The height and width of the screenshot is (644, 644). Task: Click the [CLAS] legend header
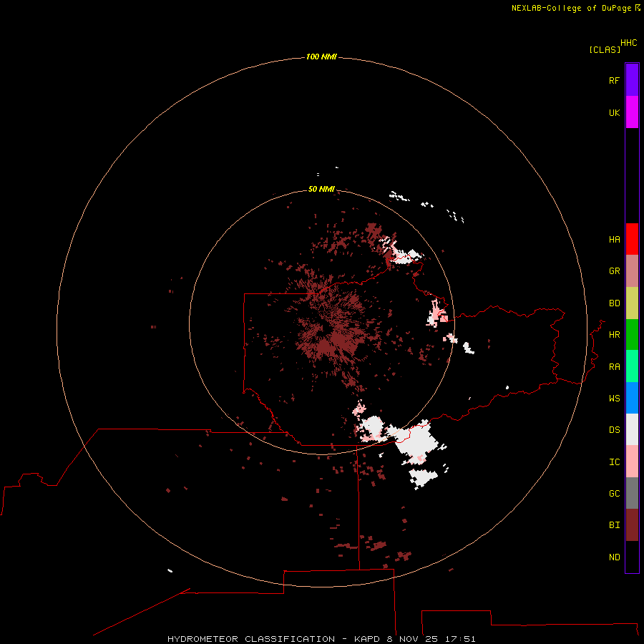[604, 49]
